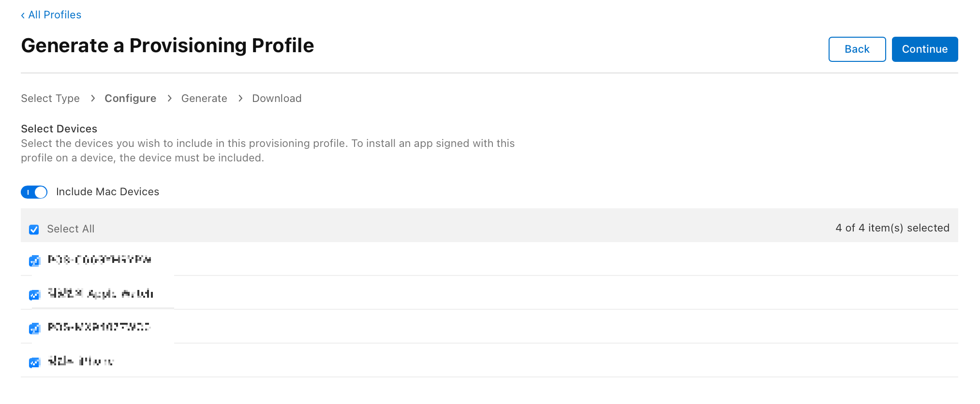Select the Generate breadcrumb step
980x404 pixels.
pos(204,99)
